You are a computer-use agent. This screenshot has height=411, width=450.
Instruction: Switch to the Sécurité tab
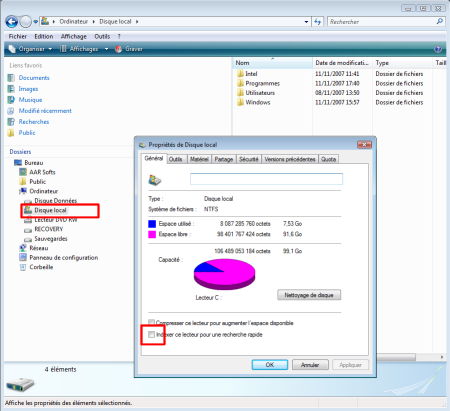tap(249, 159)
